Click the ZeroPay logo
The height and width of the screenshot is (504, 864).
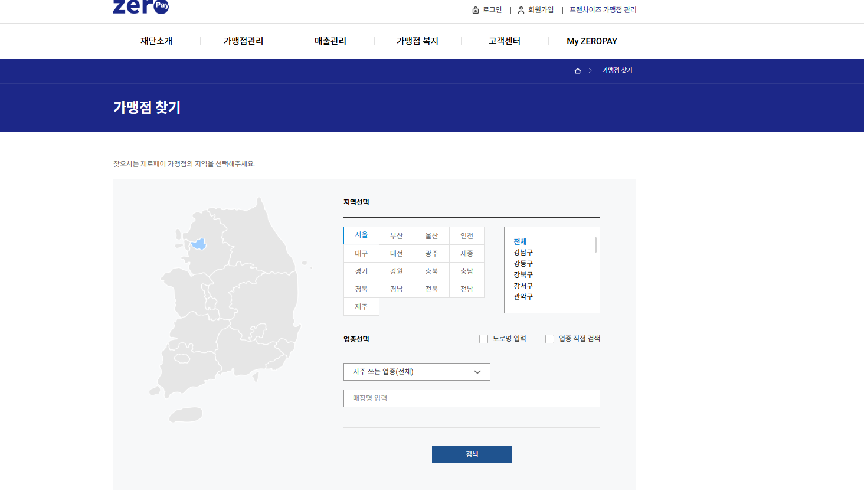[141, 6]
